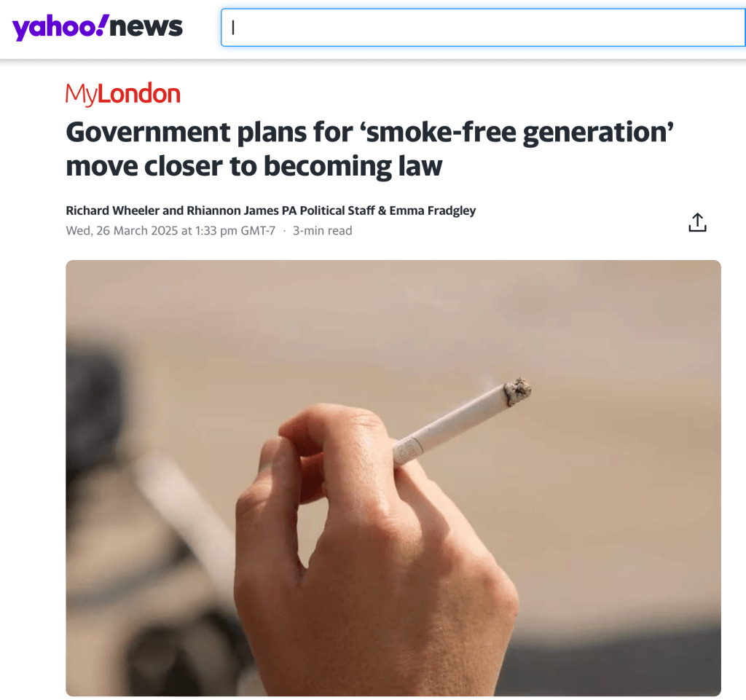Image resolution: width=746 pixels, height=700 pixels.
Task: Click author name Richard Wheeler
Action: (112, 211)
